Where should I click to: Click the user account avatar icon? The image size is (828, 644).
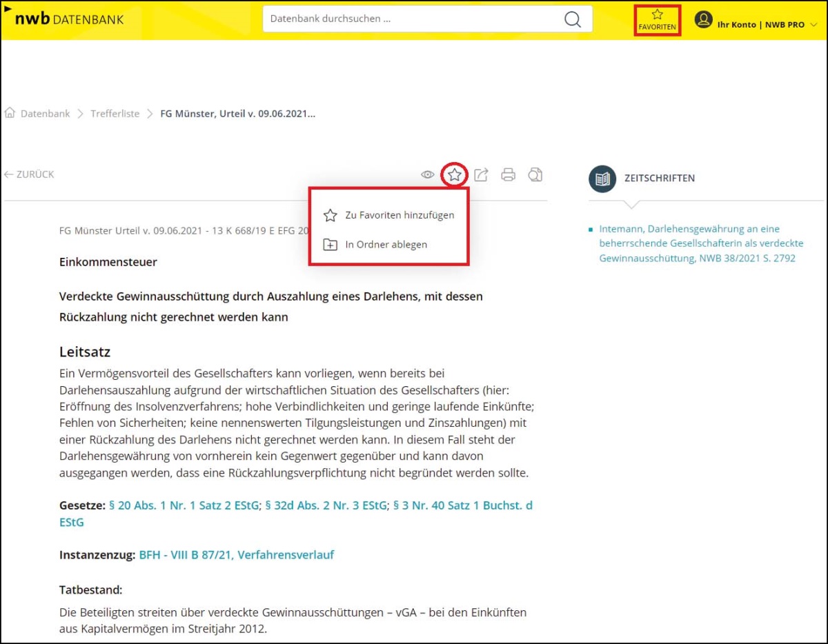pyautogui.click(x=703, y=20)
